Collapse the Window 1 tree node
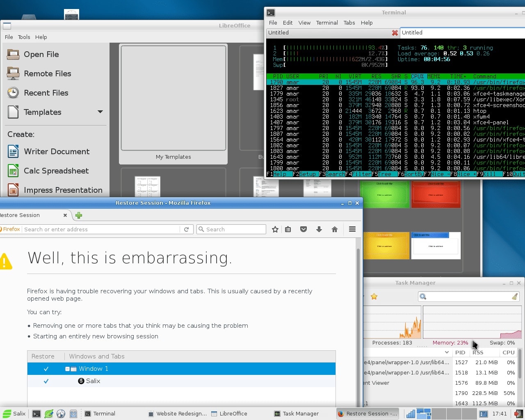Viewport: 525px width, 420px height. [x=67, y=369]
